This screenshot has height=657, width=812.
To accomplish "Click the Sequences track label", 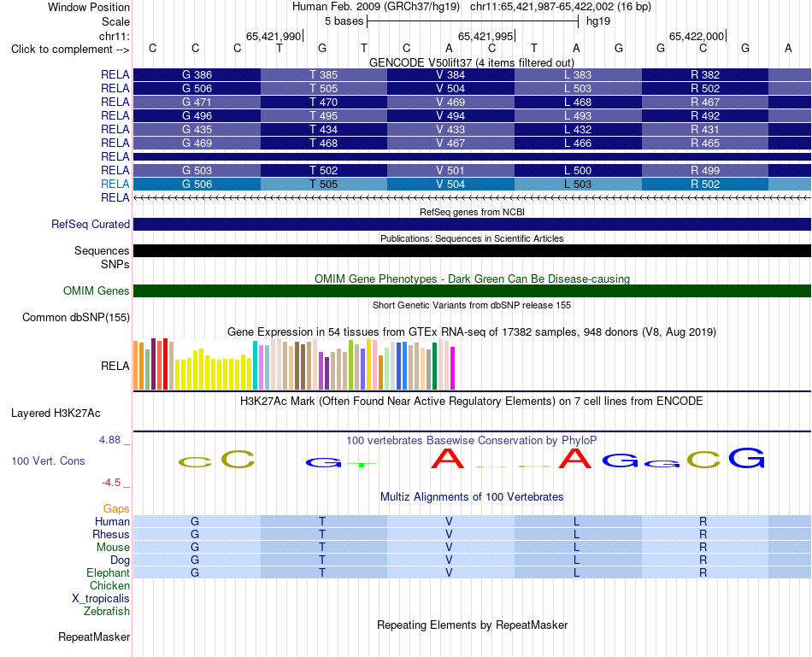I will pyautogui.click(x=102, y=250).
